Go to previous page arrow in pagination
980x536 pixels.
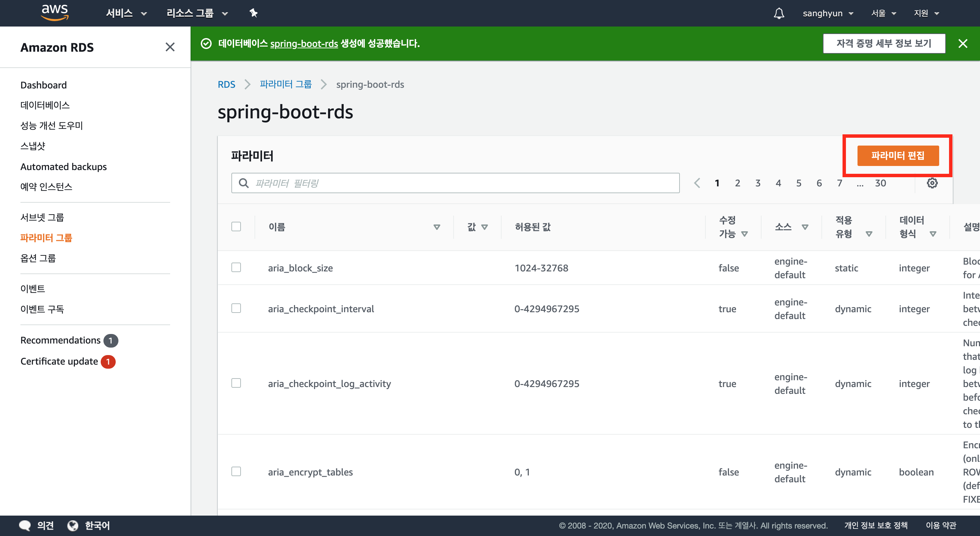[697, 183]
